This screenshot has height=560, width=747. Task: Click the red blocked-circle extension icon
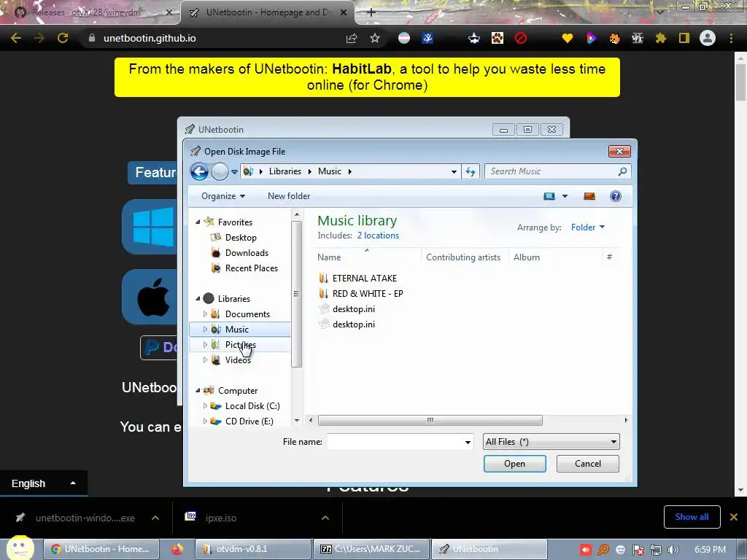point(521,38)
